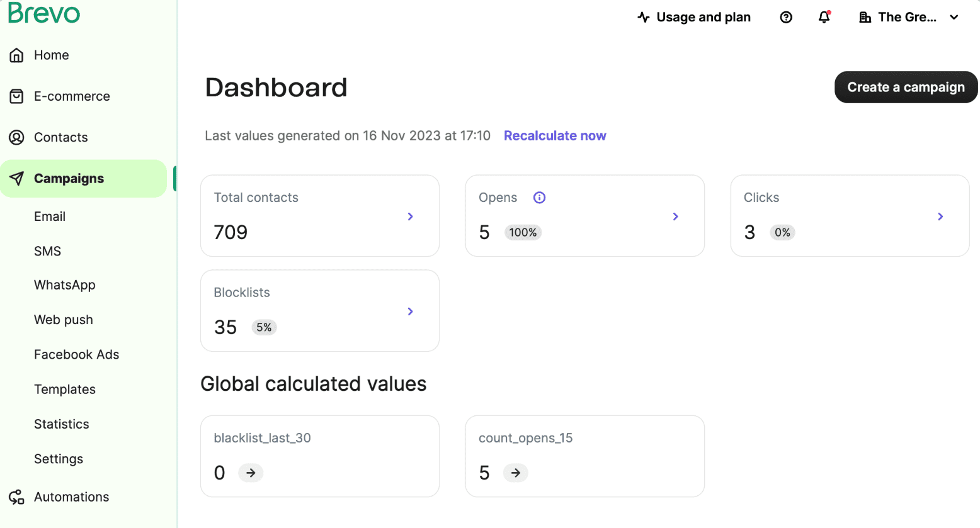Screen dimensions: 980x528
Task: Open the notifications bell icon
Action: [824, 17]
